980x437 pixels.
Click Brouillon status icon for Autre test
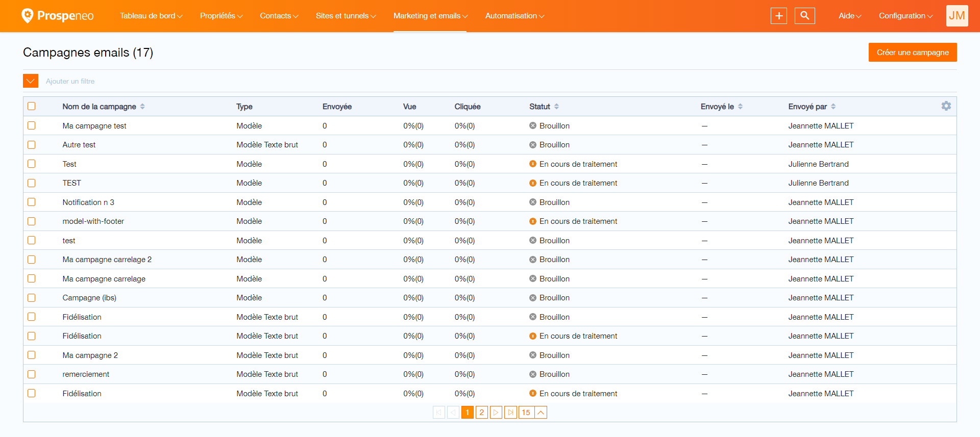click(533, 145)
